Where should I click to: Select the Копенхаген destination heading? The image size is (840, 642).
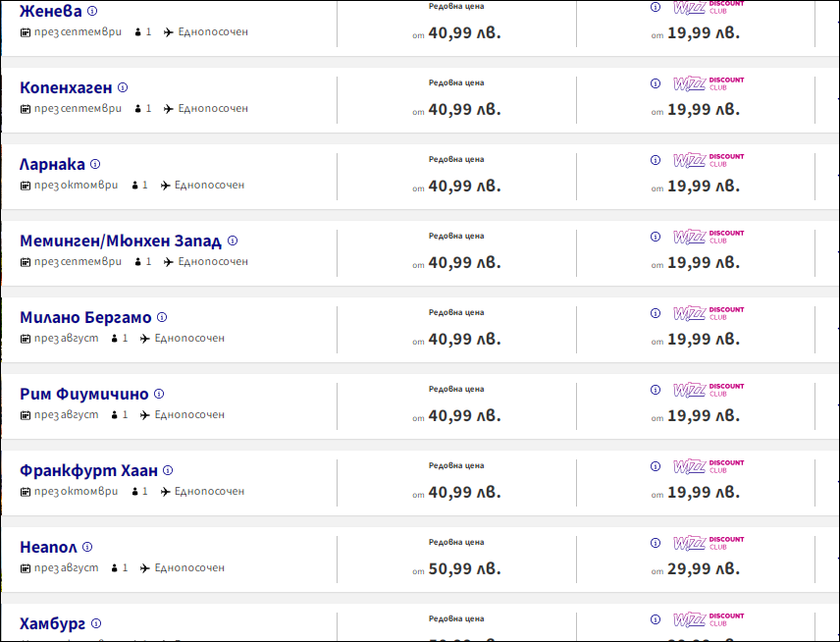[x=66, y=87]
